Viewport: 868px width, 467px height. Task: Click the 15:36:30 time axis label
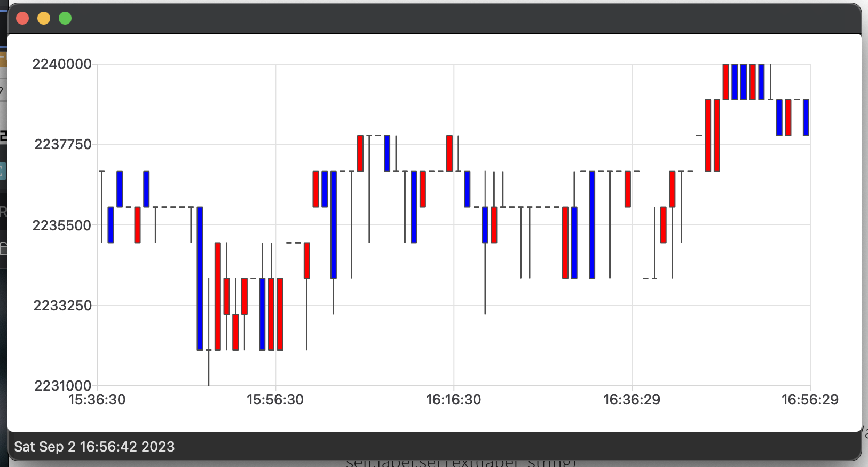point(97,400)
